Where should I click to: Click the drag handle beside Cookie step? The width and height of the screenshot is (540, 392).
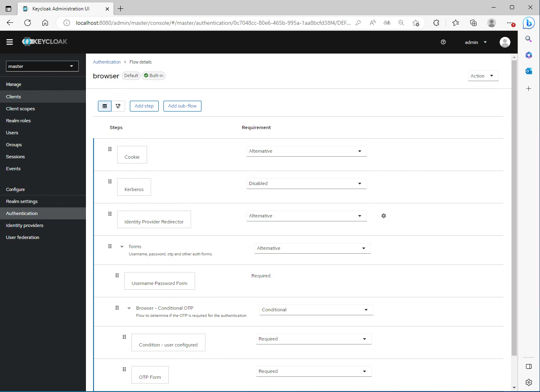(x=110, y=149)
